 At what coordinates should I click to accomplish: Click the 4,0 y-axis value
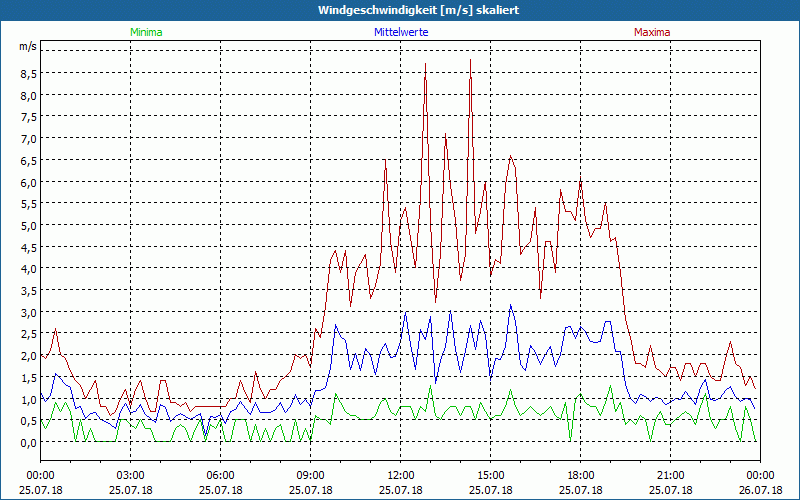pyautogui.click(x=28, y=269)
